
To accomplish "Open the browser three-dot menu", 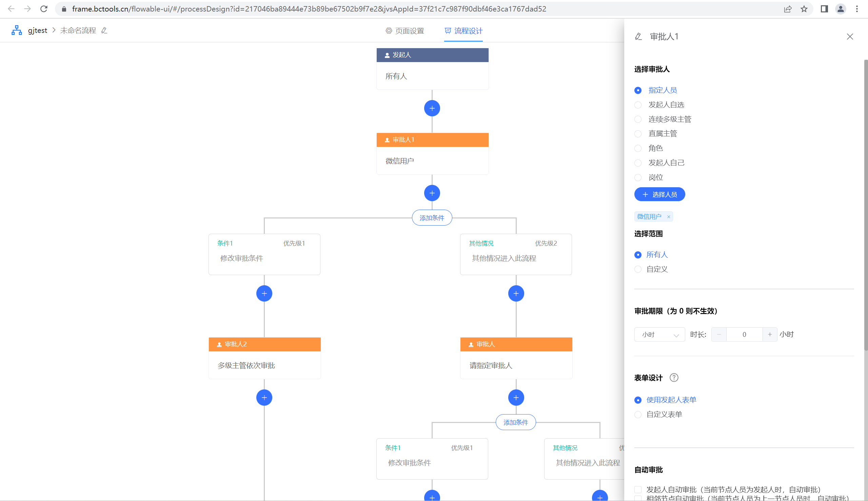I will click(857, 9).
